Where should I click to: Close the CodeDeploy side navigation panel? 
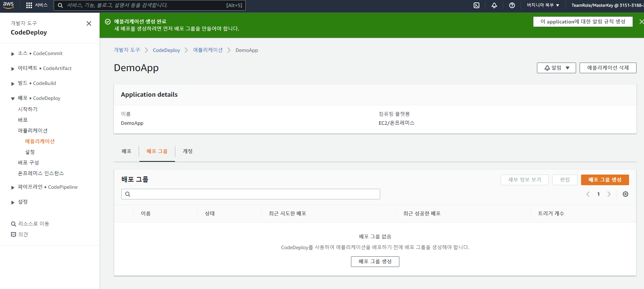click(89, 23)
